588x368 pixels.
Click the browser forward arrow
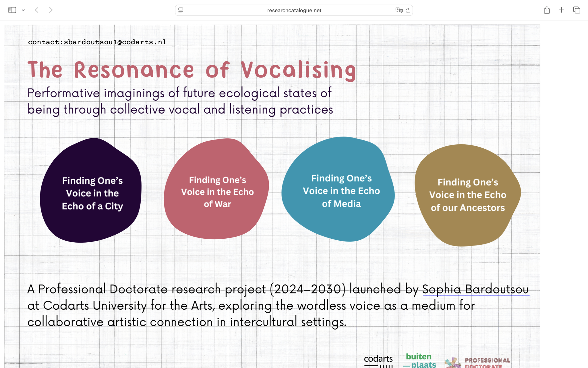pos(51,10)
